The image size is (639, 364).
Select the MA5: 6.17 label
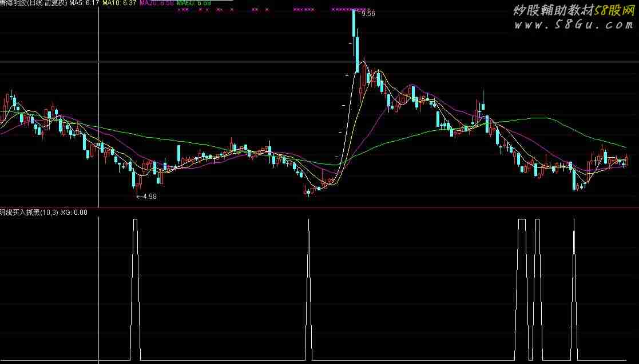pyautogui.click(x=84, y=3)
